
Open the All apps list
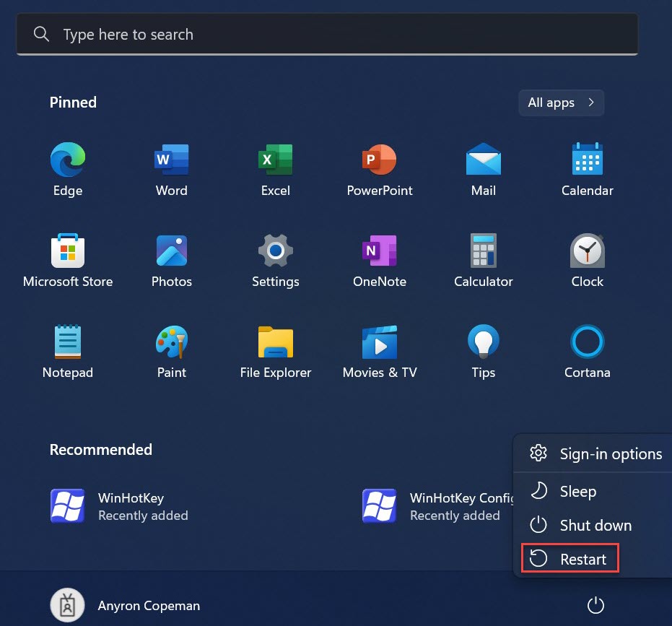[x=561, y=103]
